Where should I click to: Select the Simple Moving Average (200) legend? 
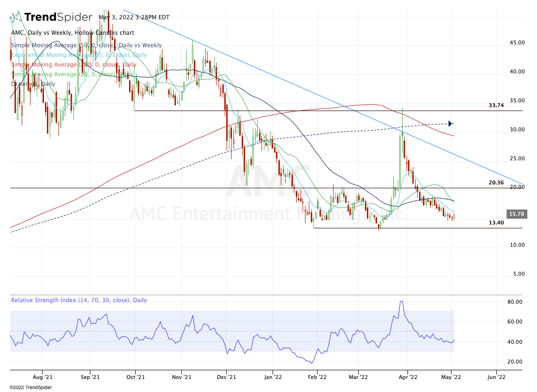point(73,64)
